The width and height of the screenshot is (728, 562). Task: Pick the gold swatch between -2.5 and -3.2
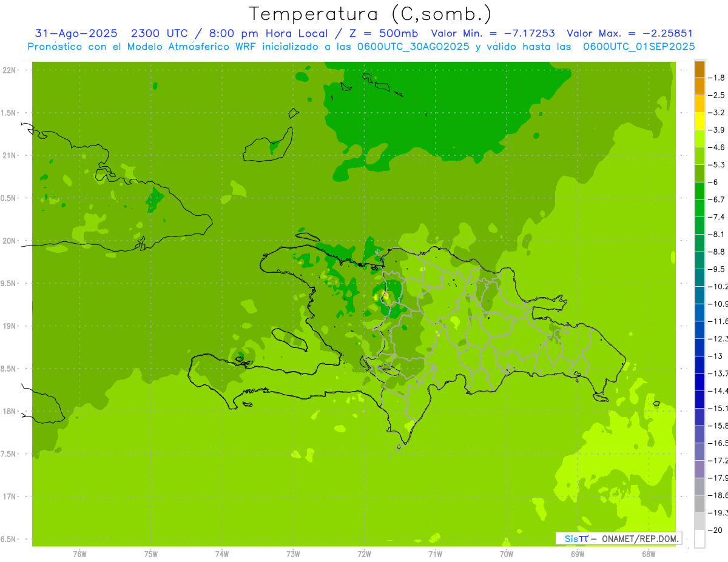point(699,103)
